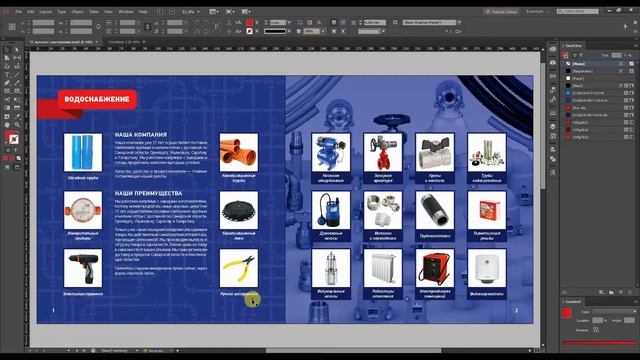
Task: Select the Hand tool
Action: click(7, 124)
